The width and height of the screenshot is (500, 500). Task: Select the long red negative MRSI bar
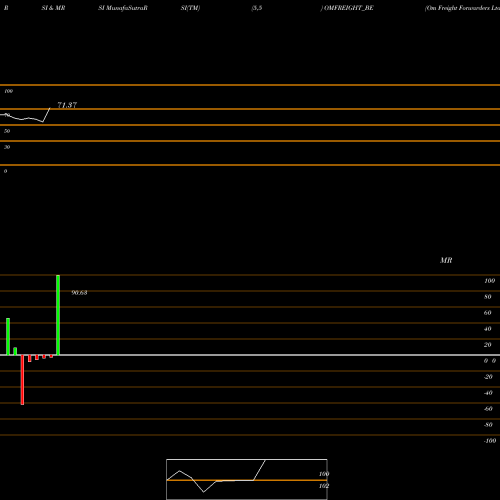22,380
